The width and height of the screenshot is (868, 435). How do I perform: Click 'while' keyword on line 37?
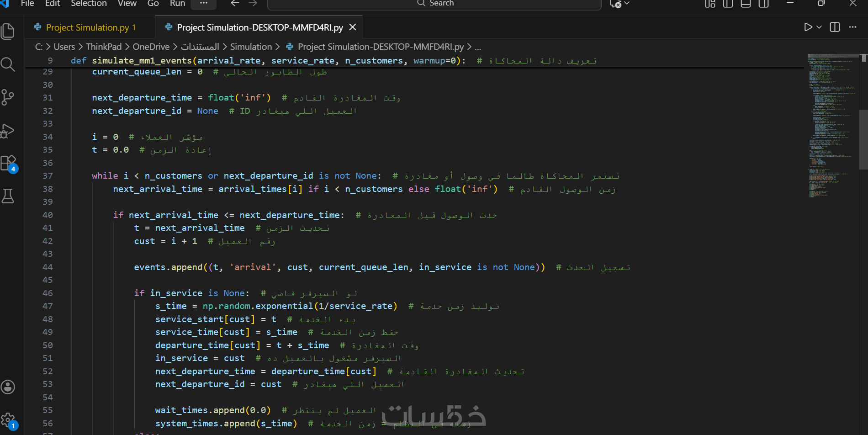(x=105, y=176)
